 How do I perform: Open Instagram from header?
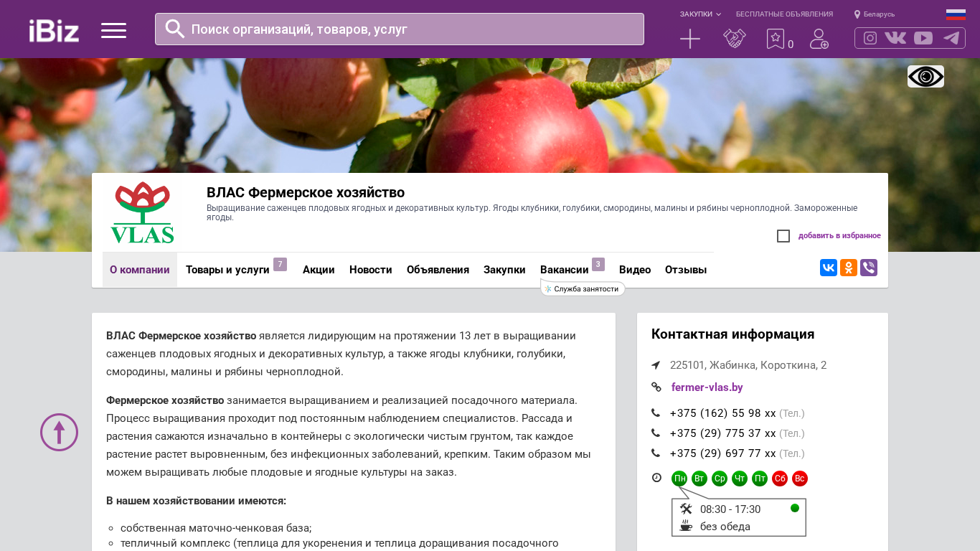(x=870, y=38)
